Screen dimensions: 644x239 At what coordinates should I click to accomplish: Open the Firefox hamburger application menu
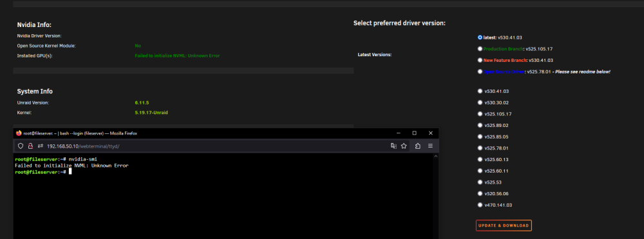[430, 146]
